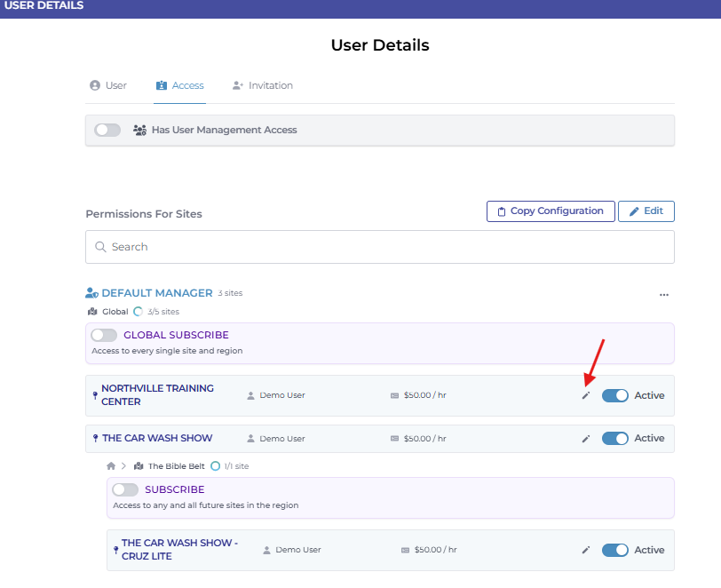Click the home icon in region breadcrumb

[111, 466]
